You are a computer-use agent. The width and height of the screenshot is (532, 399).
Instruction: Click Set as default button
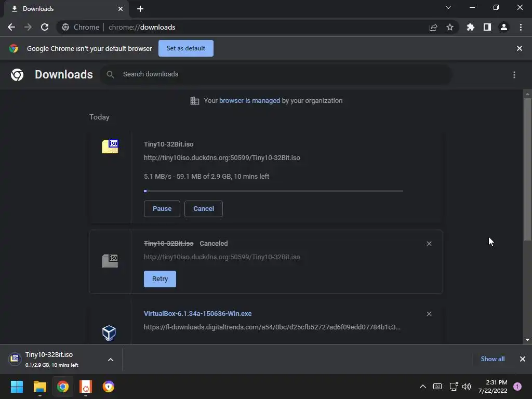click(186, 48)
